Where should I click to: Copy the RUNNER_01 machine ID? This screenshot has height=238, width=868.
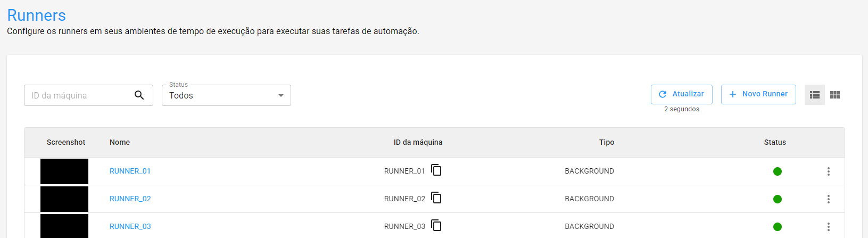[x=436, y=170]
